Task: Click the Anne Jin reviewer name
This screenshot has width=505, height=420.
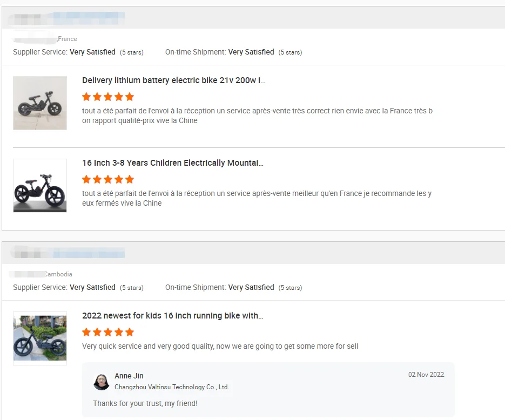Action: coord(129,376)
